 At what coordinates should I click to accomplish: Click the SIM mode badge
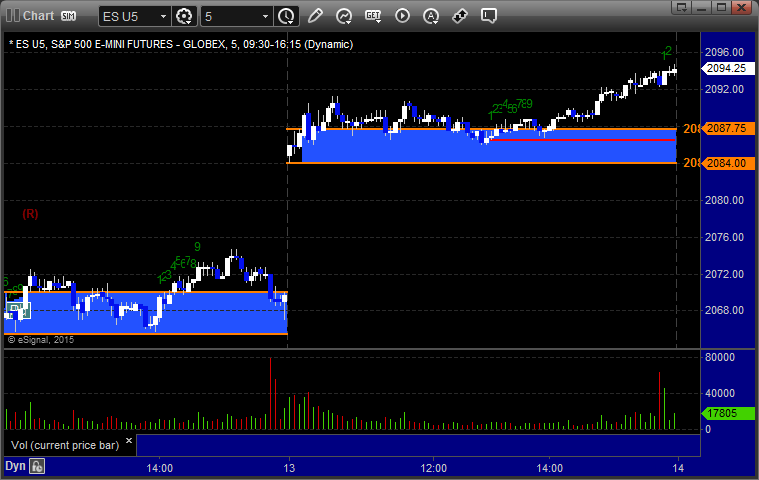click(68, 16)
